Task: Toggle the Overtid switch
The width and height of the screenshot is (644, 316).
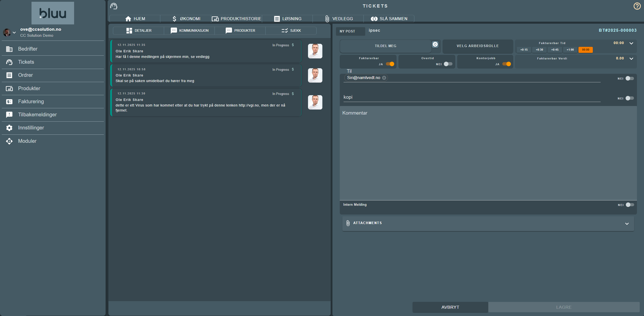Action: click(448, 64)
